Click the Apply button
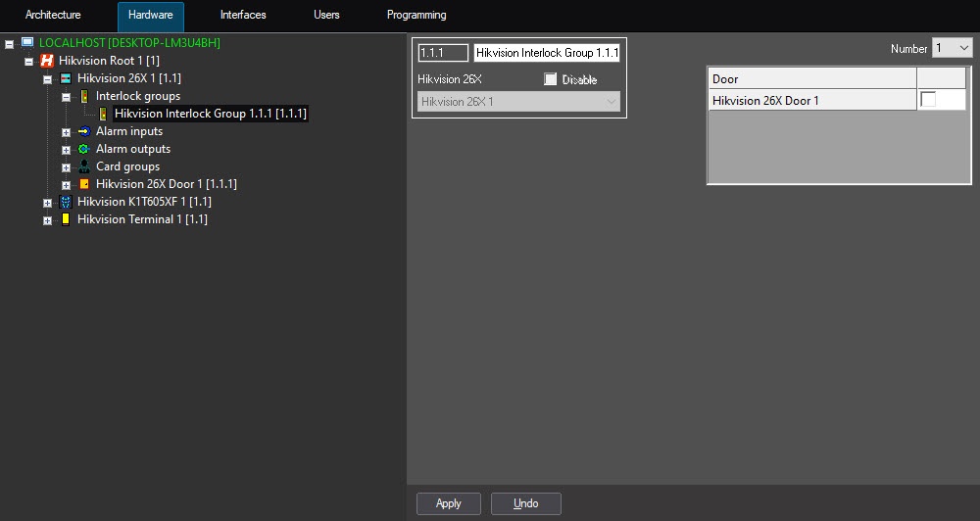980x521 pixels. 449,503
